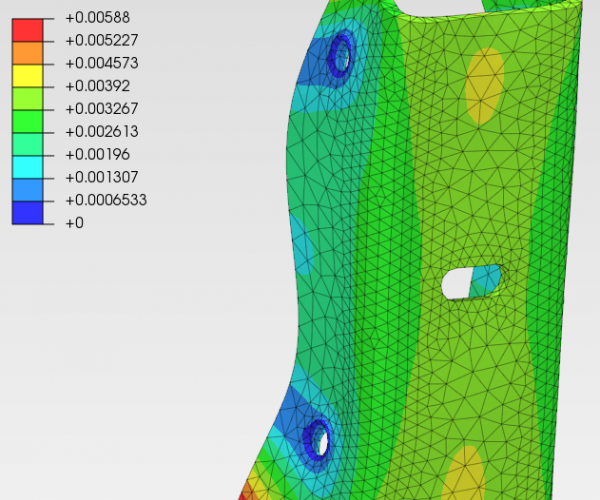Click the lower bolt hole on the model
This screenshot has height=500, width=600.
323,443
